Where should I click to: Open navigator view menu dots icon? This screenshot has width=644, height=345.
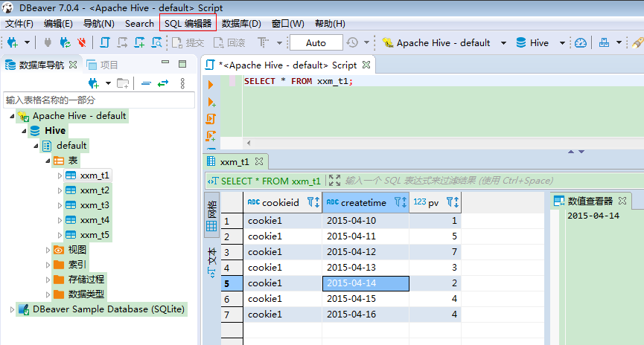click(x=182, y=83)
